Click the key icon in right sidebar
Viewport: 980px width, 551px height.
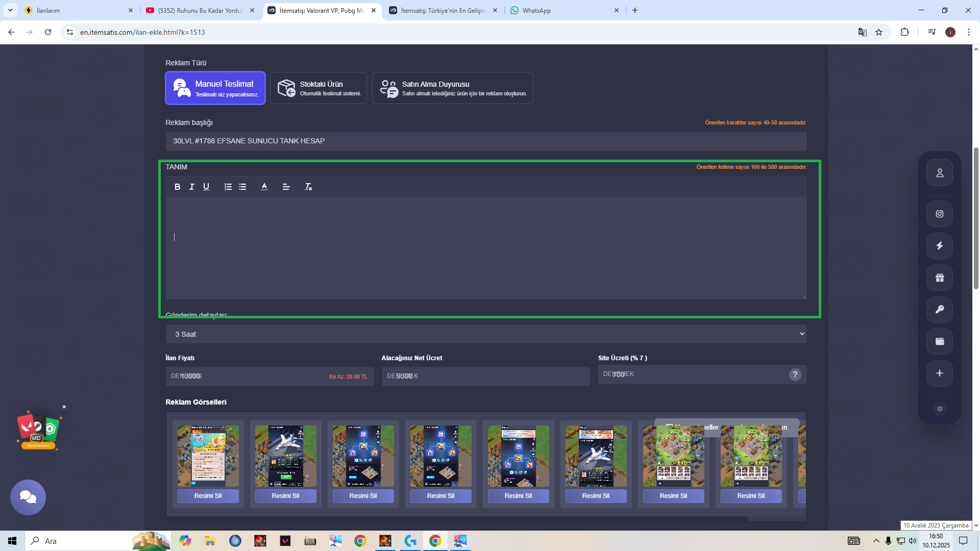[x=940, y=310]
